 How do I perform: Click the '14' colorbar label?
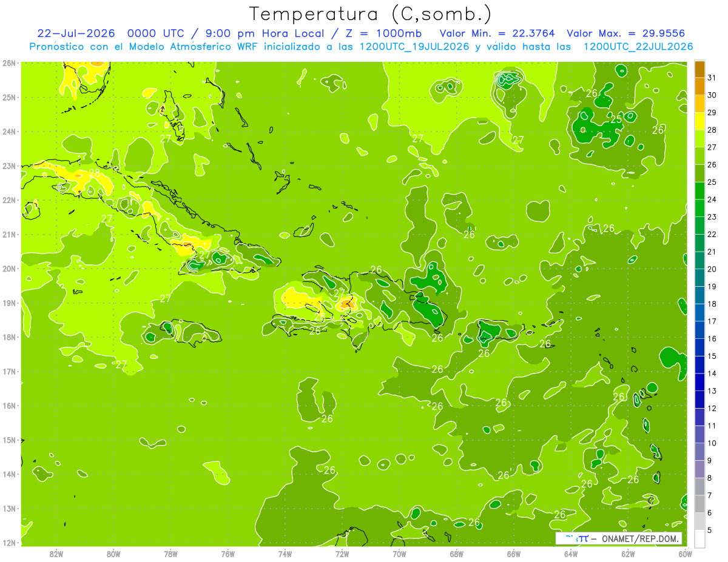pos(712,373)
